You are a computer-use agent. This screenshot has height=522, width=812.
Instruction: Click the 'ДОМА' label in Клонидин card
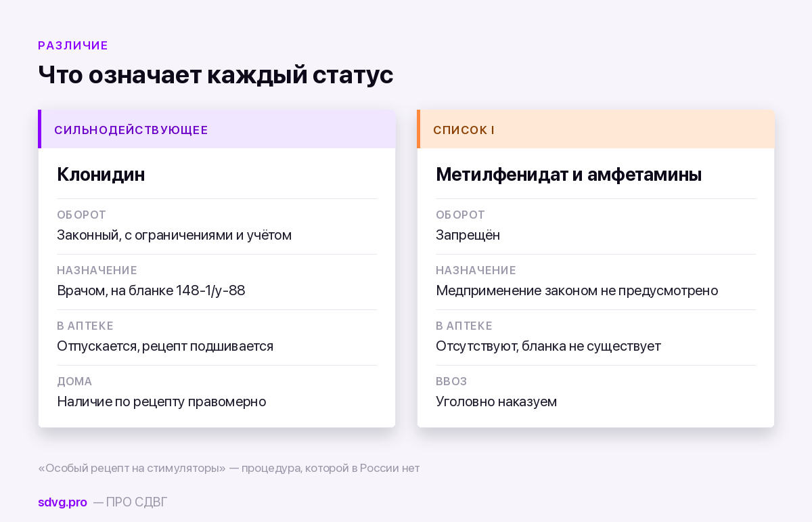click(74, 382)
